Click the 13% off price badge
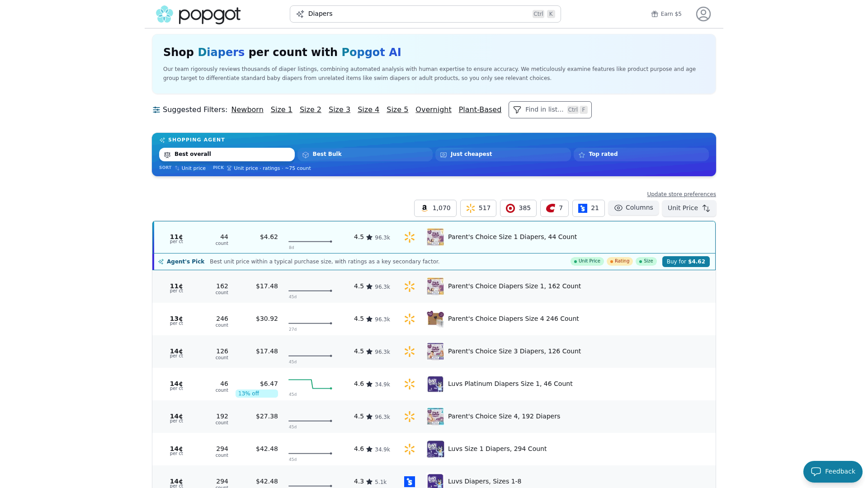The width and height of the screenshot is (868, 488). pos(256,394)
